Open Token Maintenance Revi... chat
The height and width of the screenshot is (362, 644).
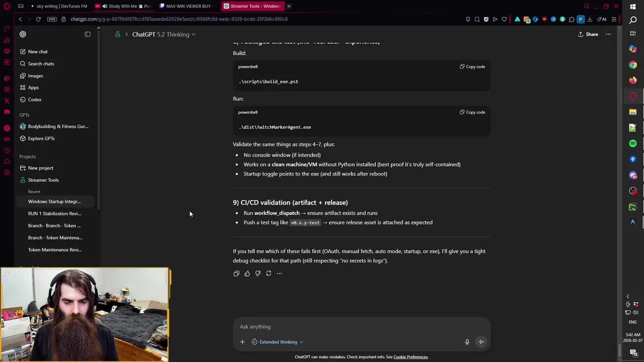pyautogui.click(x=55, y=250)
